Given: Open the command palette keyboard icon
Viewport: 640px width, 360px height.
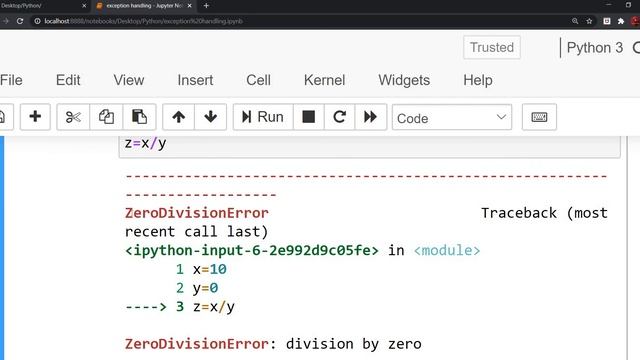Looking at the screenshot, I should tap(539, 117).
